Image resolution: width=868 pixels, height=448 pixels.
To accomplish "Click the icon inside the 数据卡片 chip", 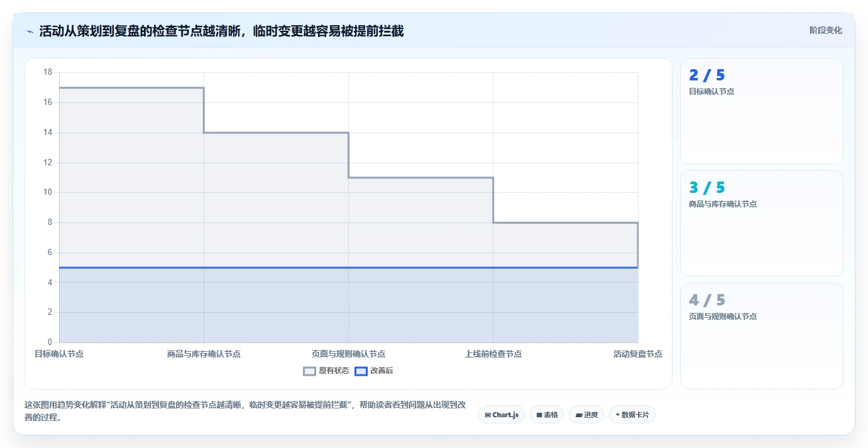I will click(x=618, y=415).
